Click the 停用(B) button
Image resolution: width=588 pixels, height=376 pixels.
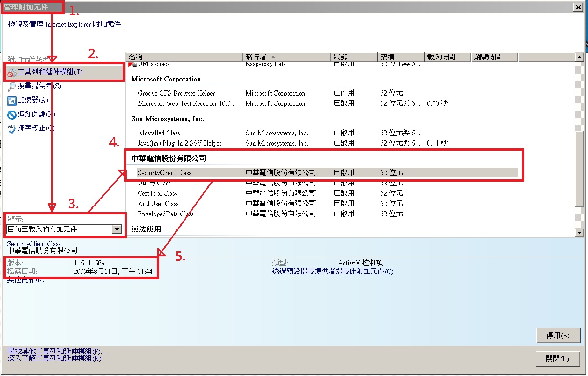pyautogui.click(x=558, y=335)
